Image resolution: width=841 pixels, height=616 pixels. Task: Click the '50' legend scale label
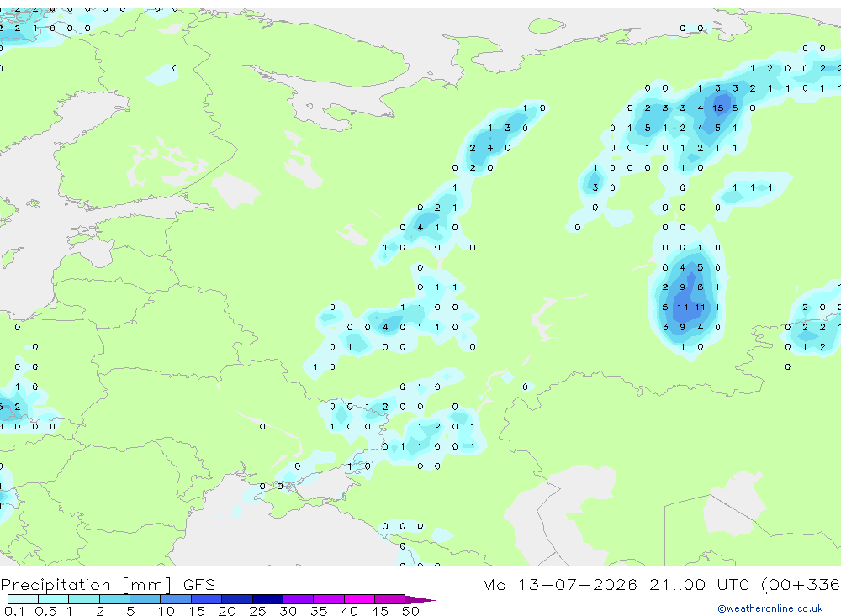410,611
